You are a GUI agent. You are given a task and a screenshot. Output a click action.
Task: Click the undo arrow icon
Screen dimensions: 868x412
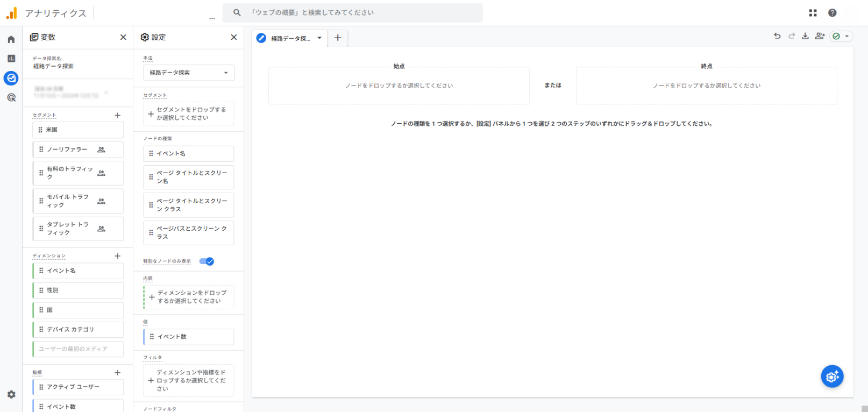pyautogui.click(x=777, y=36)
